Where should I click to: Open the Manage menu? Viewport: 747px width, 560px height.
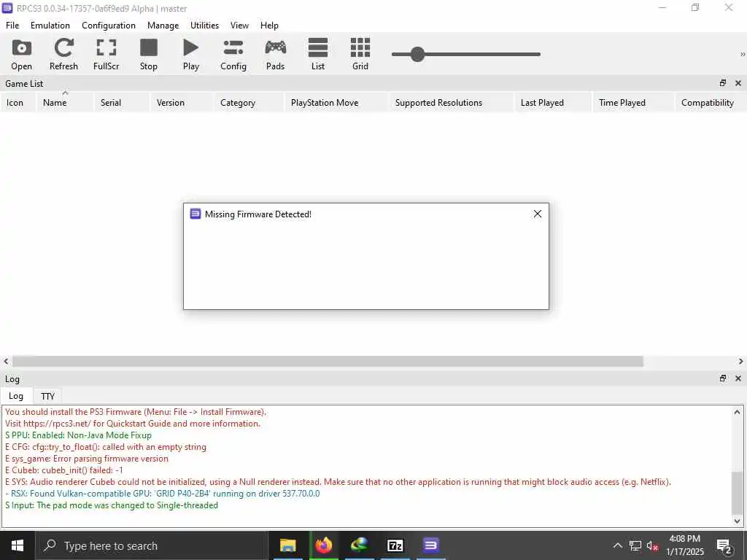coord(163,26)
